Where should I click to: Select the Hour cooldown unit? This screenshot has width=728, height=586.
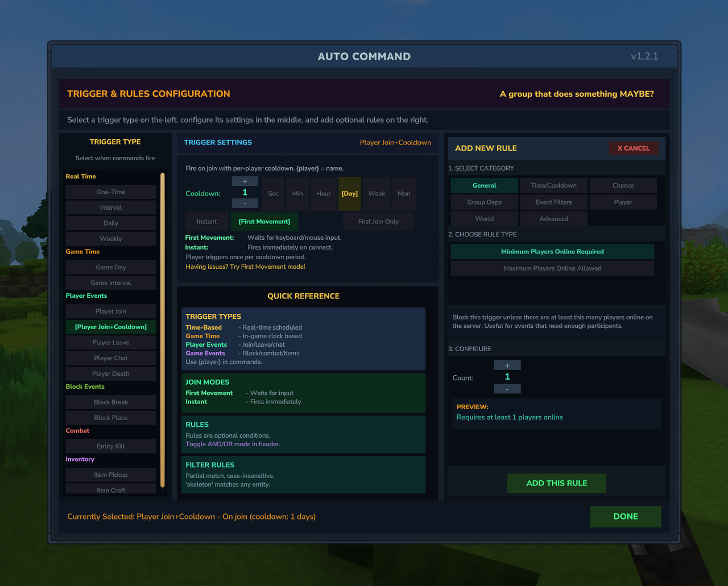click(x=324, y=194)
